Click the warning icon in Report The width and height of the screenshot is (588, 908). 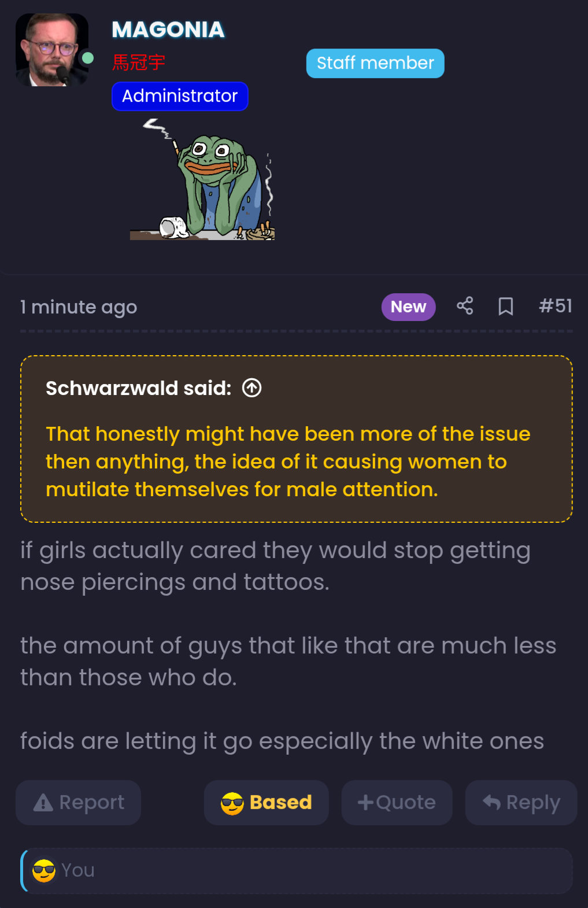pos(43,803)
